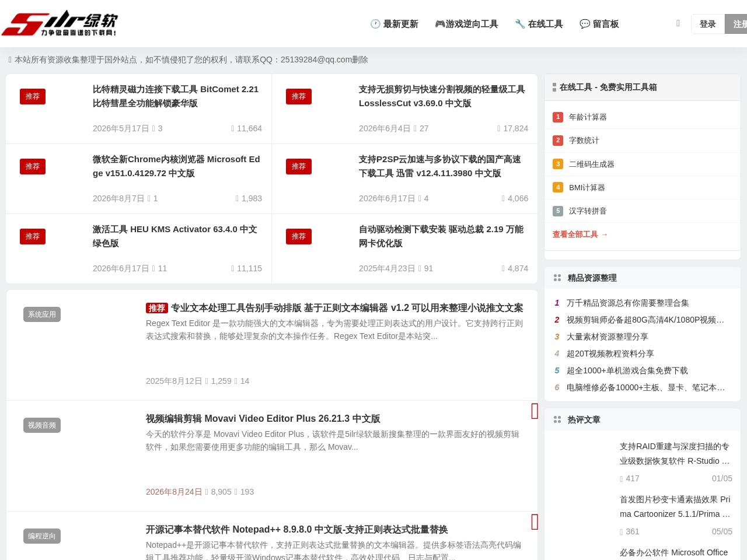The height and width of the screenshot is (560, 747).
Task: Open 大量素材资源整理分享 link
Action: coord(608,337)
